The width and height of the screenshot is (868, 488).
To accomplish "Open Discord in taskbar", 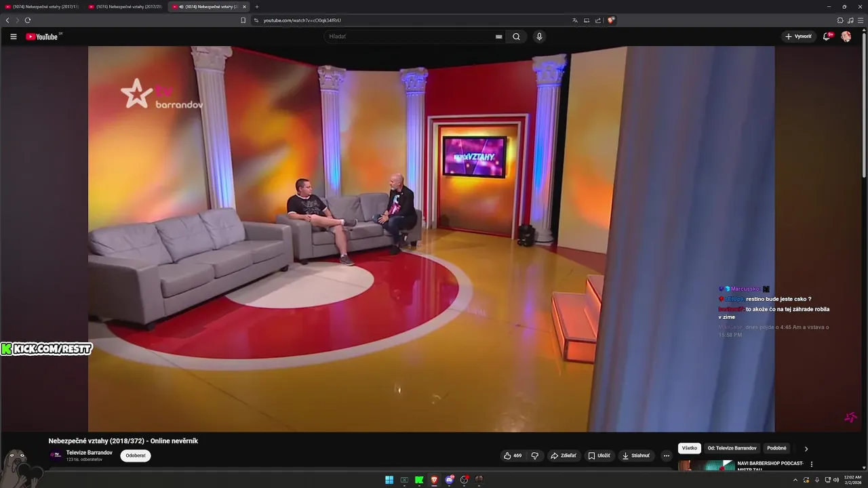I will click(x=449, y=480).
